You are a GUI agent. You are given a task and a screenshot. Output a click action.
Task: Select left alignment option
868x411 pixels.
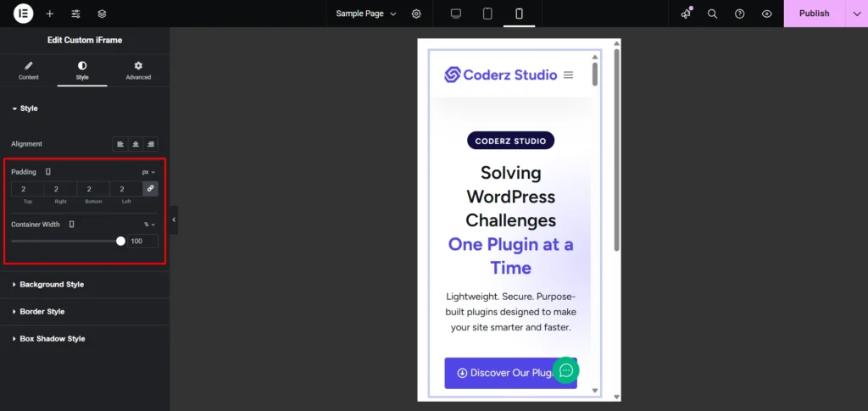click(120, 144)
